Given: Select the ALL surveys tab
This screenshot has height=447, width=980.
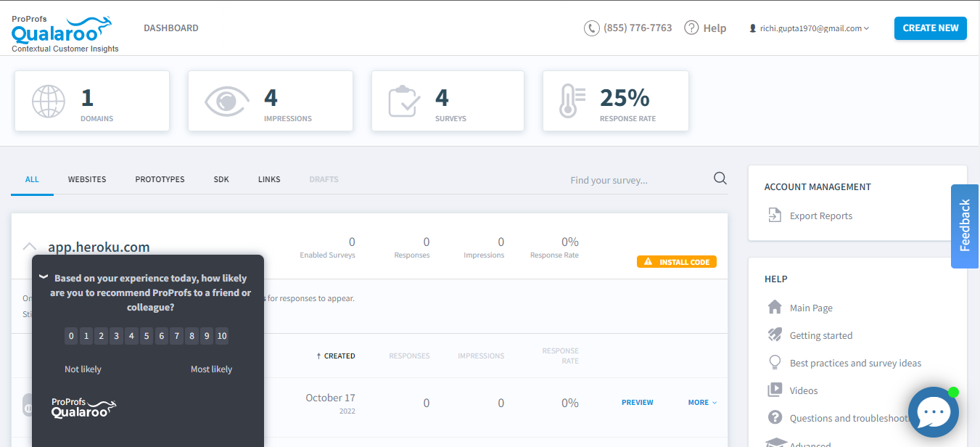Looking at the screenshot, I should tap(32, 179).
